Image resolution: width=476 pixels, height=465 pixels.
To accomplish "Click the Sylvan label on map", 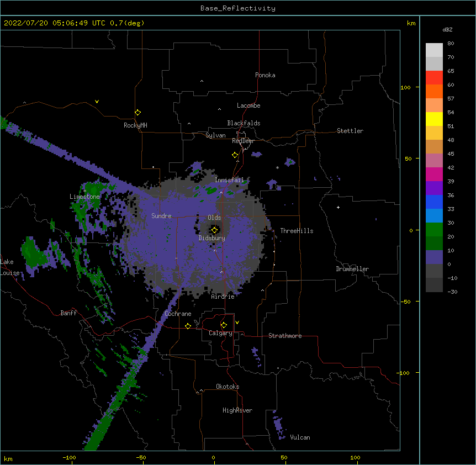I will [215, 135].
